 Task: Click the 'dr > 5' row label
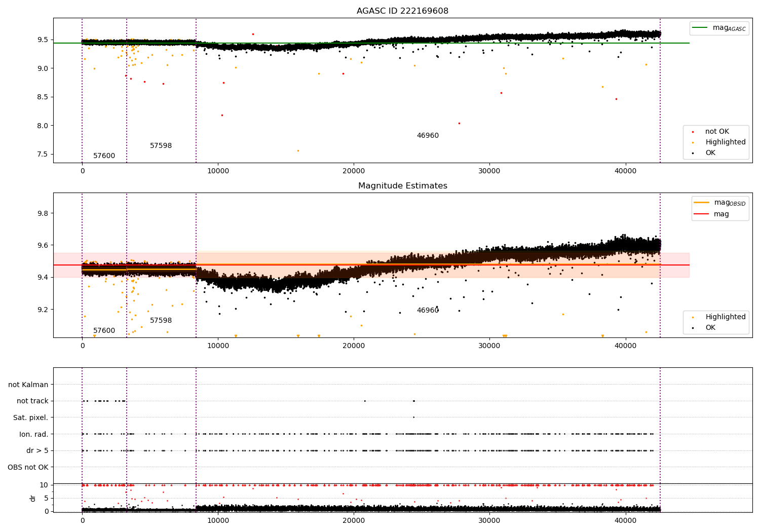click(37, 451)
